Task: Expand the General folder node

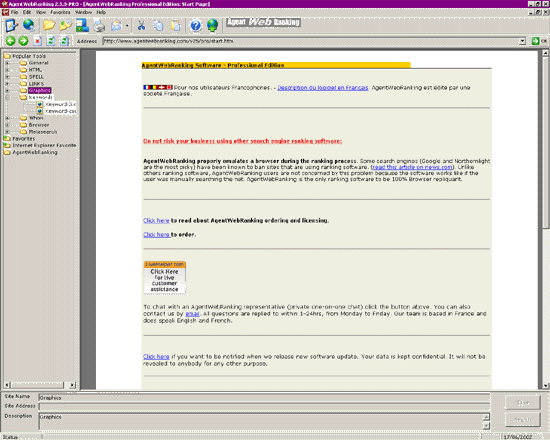Action: click(7, 63)
